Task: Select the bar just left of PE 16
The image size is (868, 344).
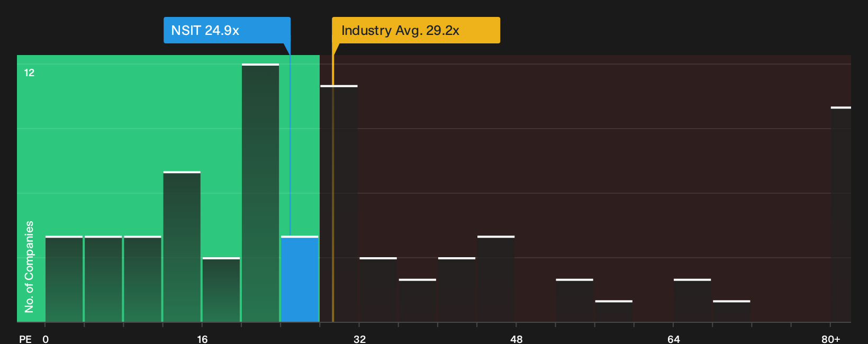Action: 182,247
